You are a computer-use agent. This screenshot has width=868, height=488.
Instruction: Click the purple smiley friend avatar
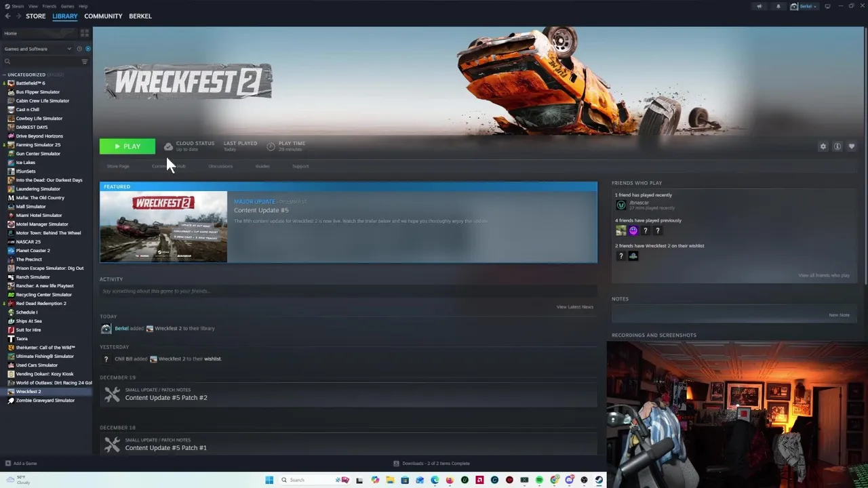pos(633,230)
